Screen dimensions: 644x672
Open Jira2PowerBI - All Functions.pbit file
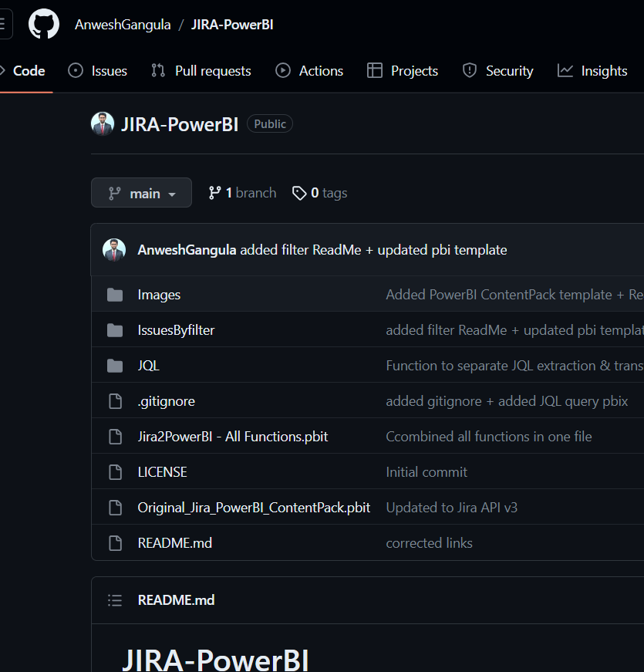[x=233, y=437]
